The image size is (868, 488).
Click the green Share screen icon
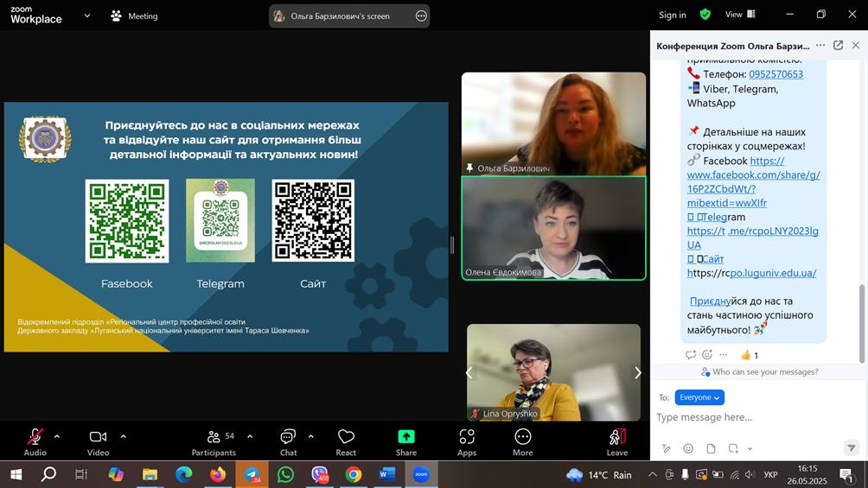coord(406,437)
